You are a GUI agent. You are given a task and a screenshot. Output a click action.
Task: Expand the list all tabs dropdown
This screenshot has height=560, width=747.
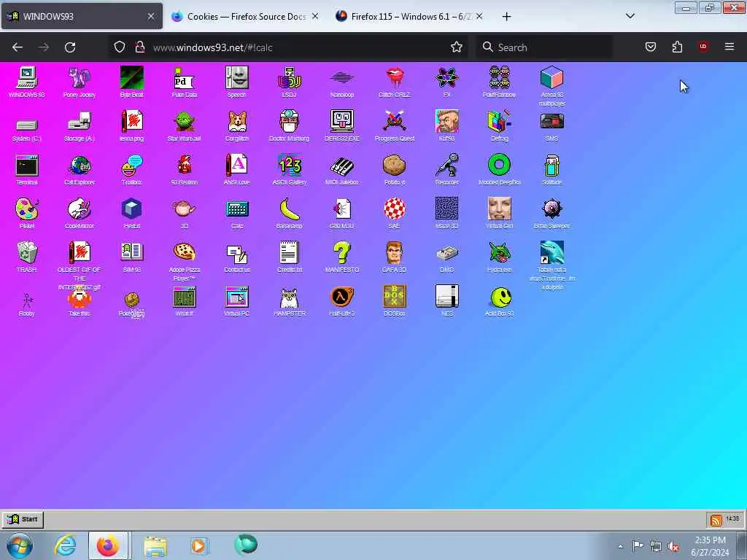pos(630,16)
